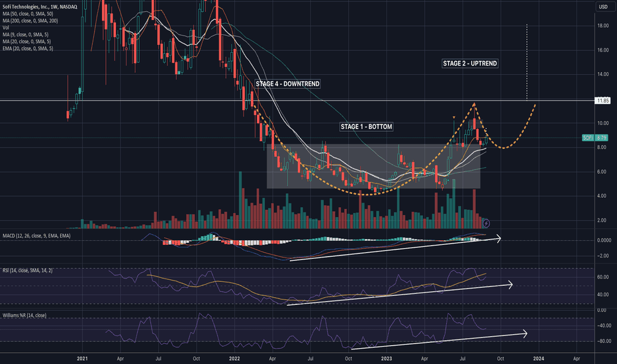Click the 16.00 price axis label
The width and height of the screenshot is (617, 364).
(603, 50)
